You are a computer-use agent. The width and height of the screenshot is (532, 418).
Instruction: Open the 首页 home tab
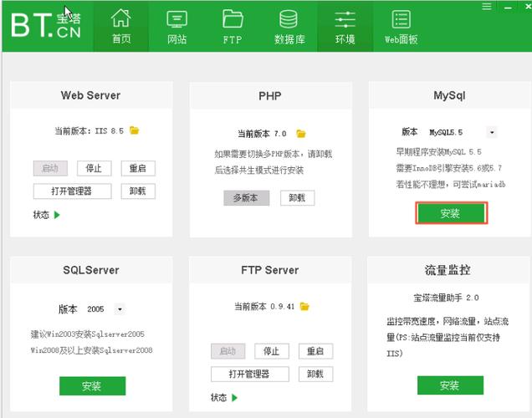120,27
